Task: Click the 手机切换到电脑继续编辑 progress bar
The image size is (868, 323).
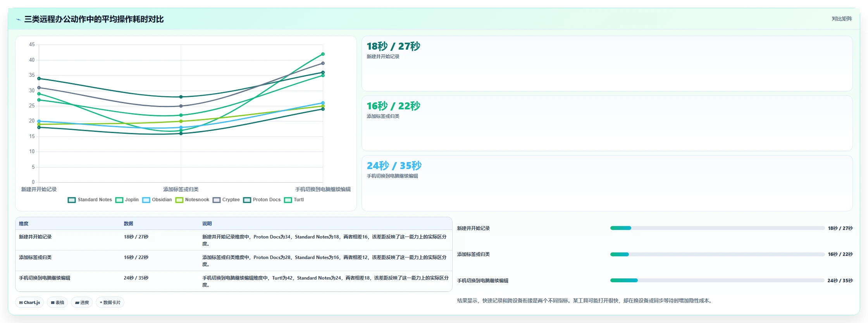Action: 717,280
